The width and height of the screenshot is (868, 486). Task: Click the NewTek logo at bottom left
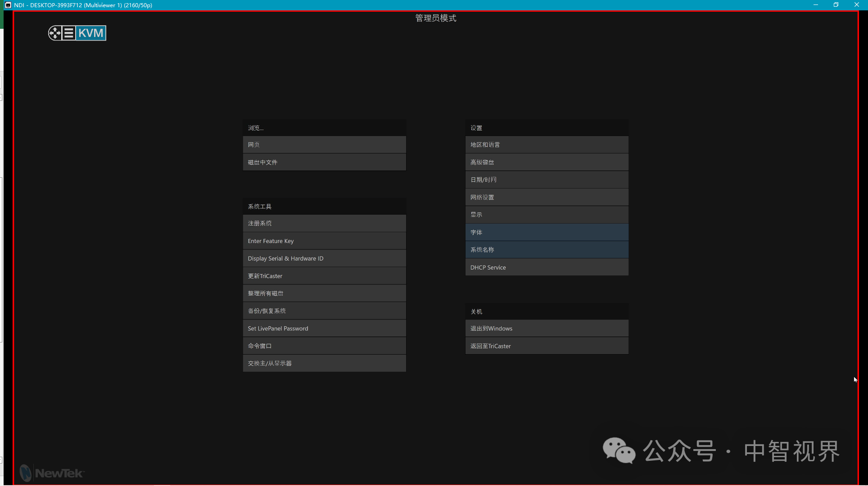(x=51, y=473)
